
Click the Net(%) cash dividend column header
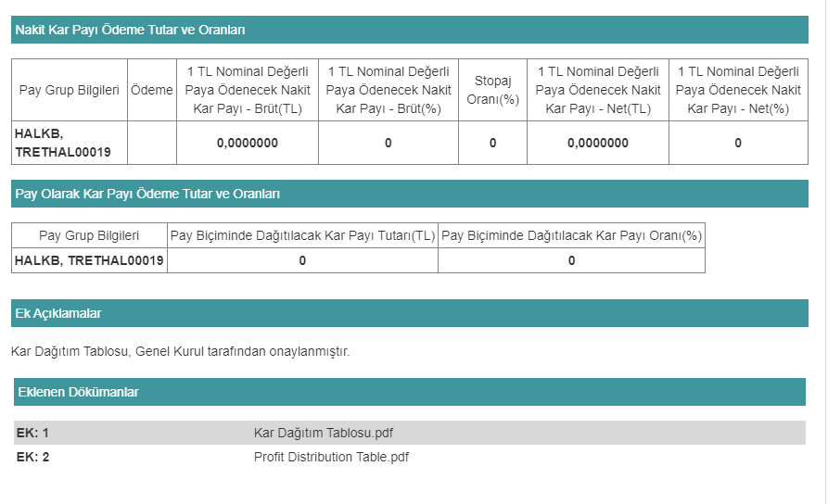pyautogui.click(x=738, y=90)
